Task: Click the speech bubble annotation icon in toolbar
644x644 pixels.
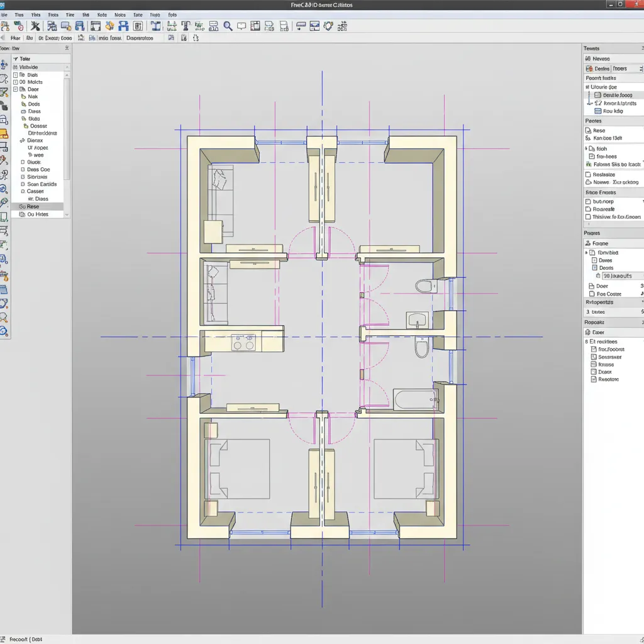Action: tap(241, 26)
